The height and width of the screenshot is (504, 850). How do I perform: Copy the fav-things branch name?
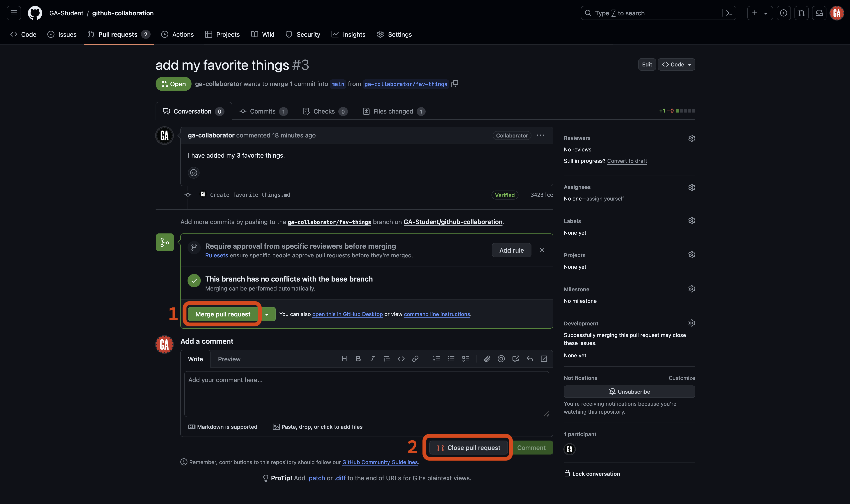click(455, 84)
